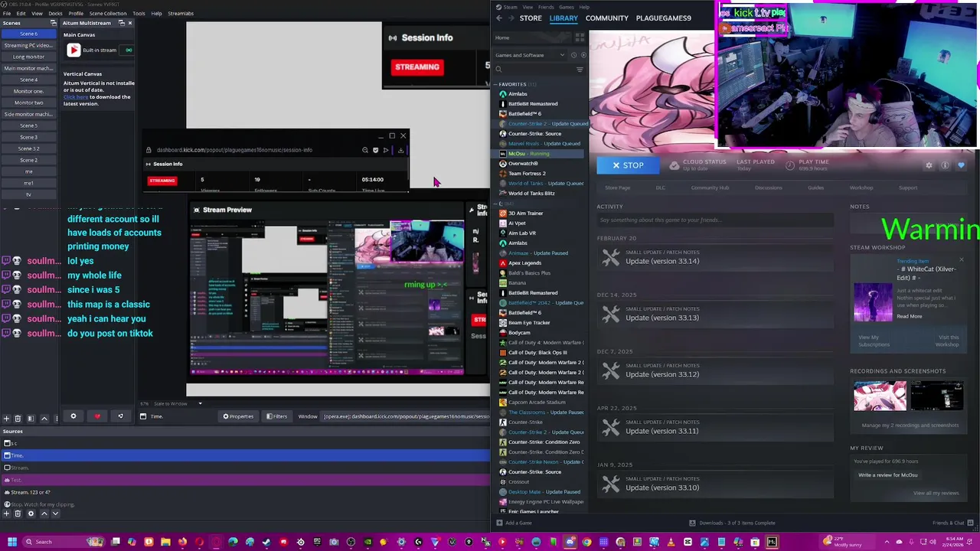The height and width of the screenshot is (551, 980).
Task: Open OBS Docks menu
Action: (x=56, y=13)
